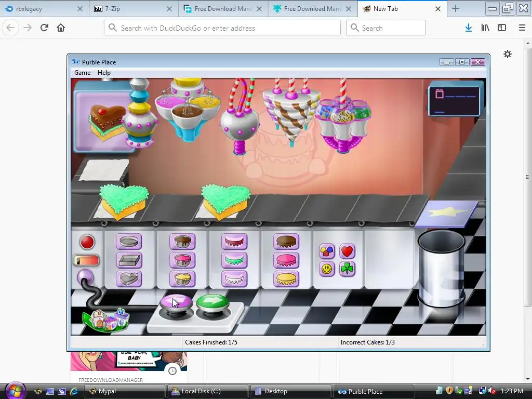Open the Windows Start orb
The image size is (532, 399).
[15, 391]
